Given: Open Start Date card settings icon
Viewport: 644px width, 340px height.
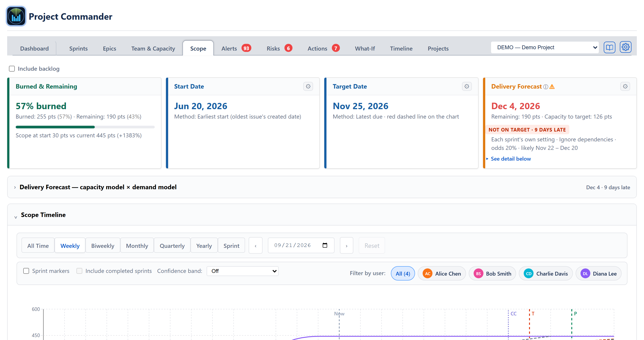Looking at the screenshot, I should [x=308, y=87].
